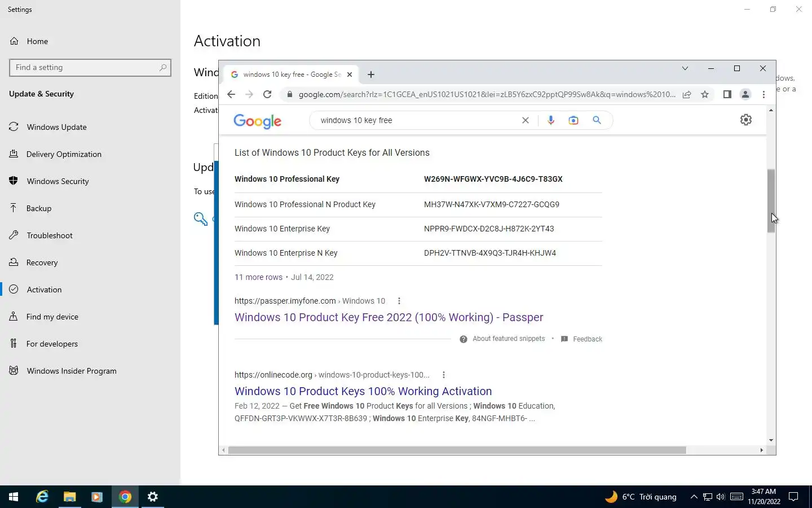
Task: Click vertical scrollbar thumb in Chrome
Action: tap(771, 200)
